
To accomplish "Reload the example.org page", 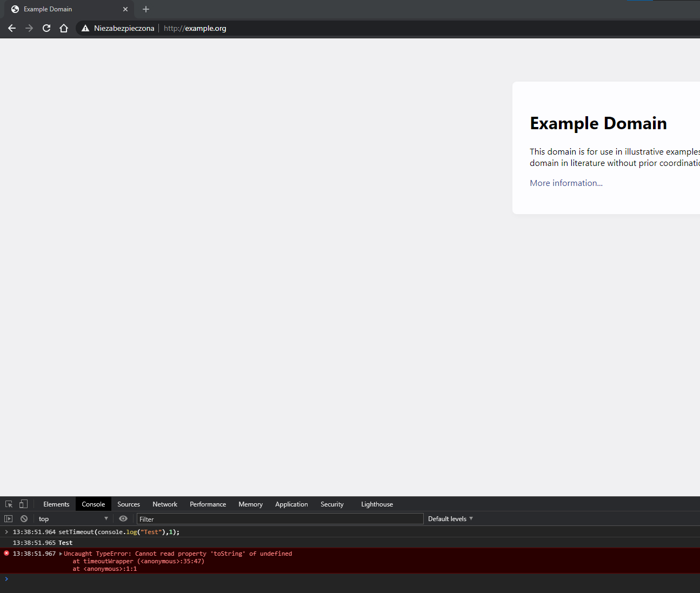I will [46, 28].
